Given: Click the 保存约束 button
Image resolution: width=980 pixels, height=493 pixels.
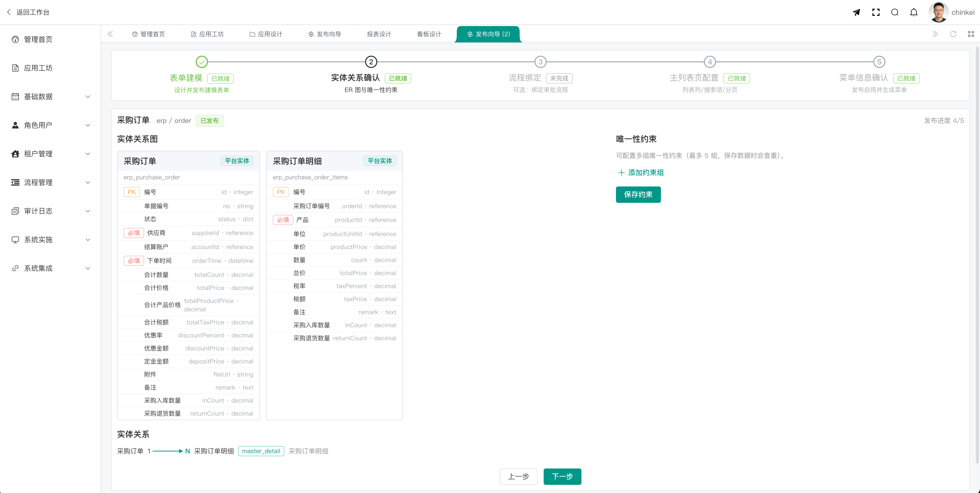Looking at the screenshot, I should 638,194.
